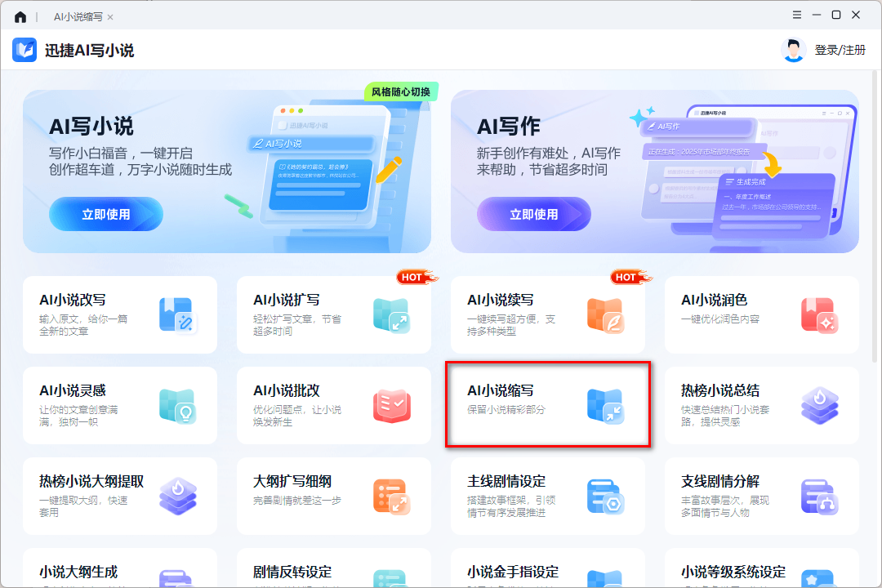
Task: Click the HOT badge on AI小说扩写
Action: (416, 277)
